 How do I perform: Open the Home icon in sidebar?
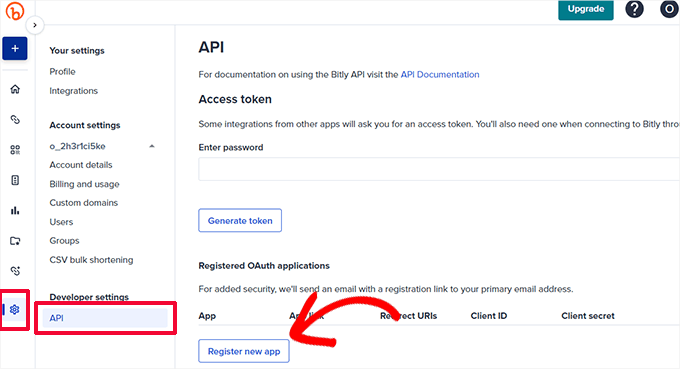pyautogui.click(x=15, y=89)
